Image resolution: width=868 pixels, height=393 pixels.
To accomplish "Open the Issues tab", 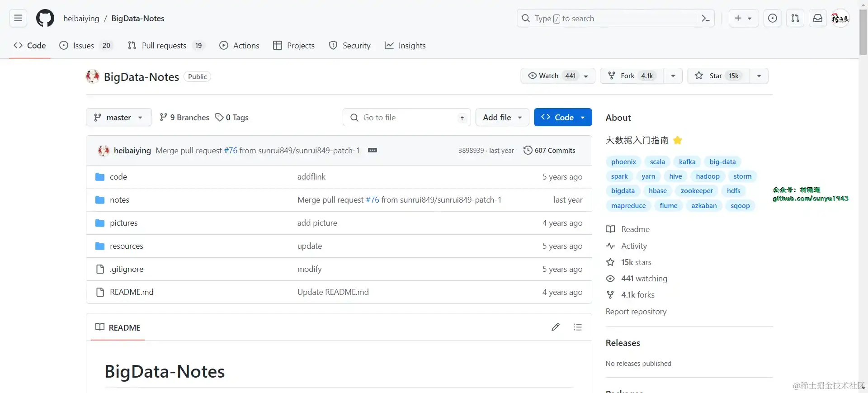I will point(86,46).
